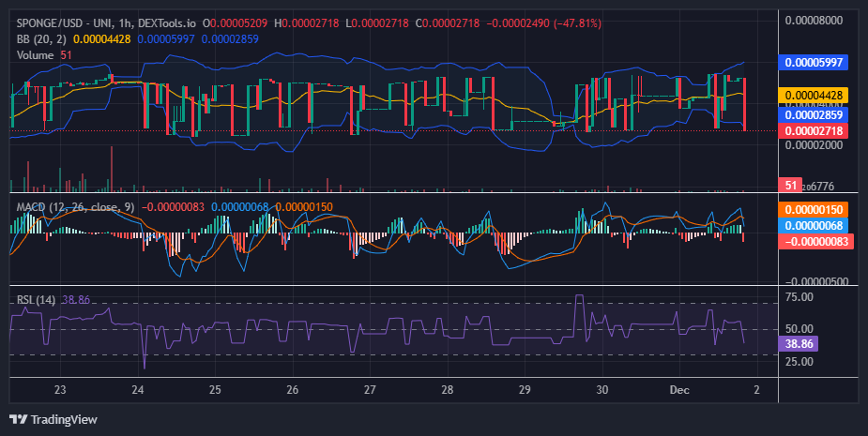Click the red MACD axis label −0.00000083
Viewport: 868px width, 436px height.
tap(816, 241)
